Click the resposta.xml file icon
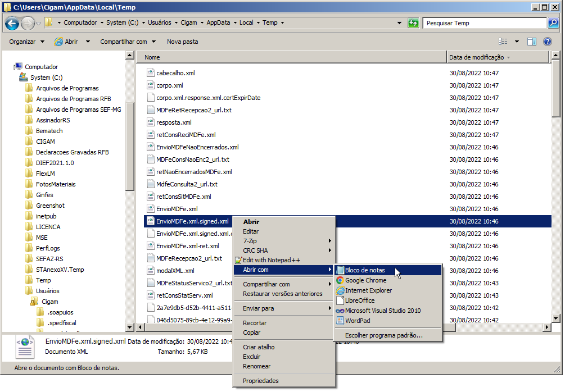 (151, 122)
